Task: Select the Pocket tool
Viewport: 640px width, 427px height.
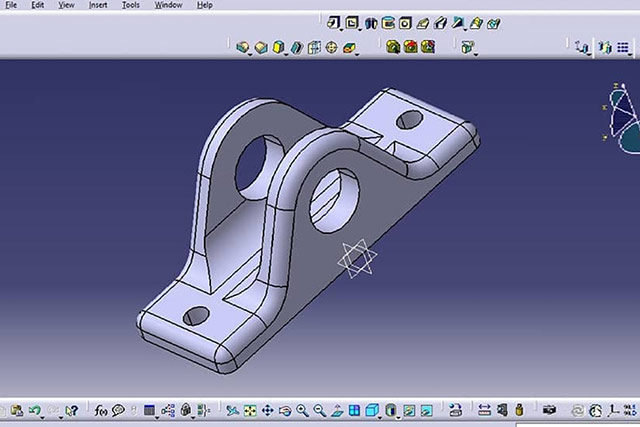Action: (x=351, y=23)
